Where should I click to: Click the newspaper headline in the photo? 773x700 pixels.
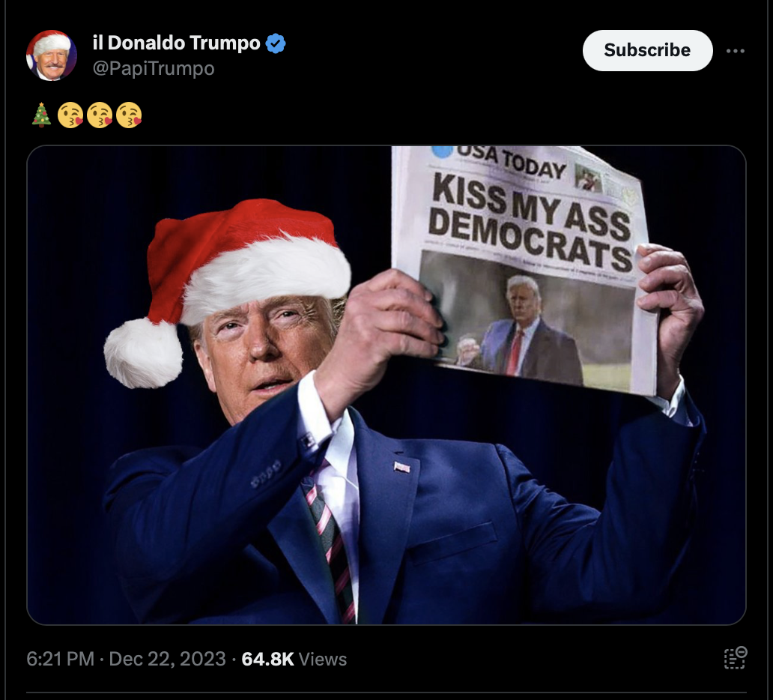(530, 222)
